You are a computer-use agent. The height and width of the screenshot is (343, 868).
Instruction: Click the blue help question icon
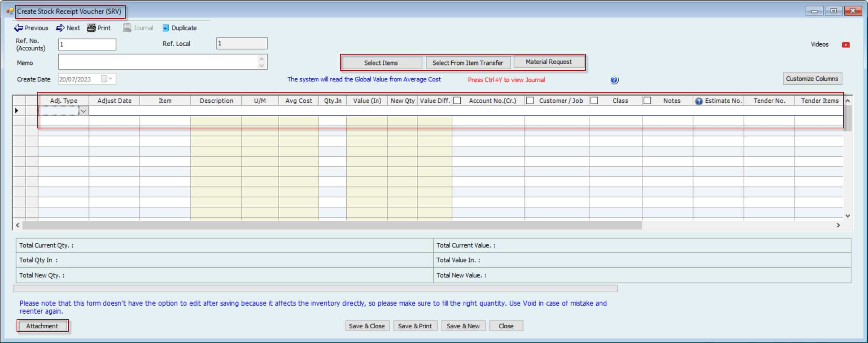pos(614,80)
